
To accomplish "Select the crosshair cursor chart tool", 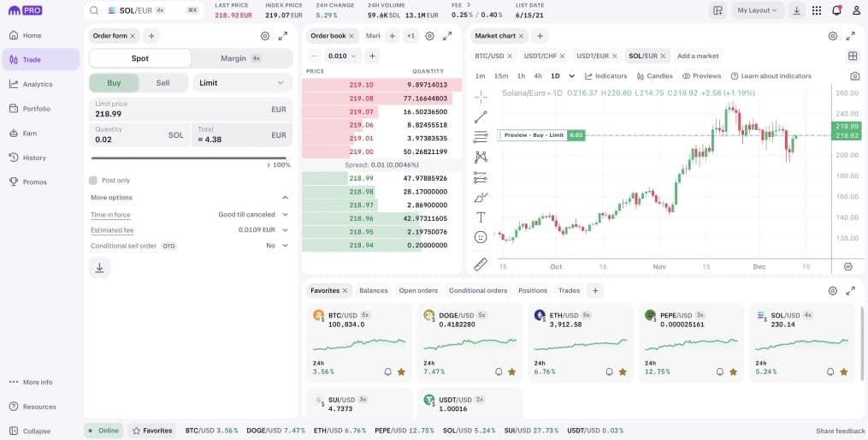I will [x=481, y=97].
